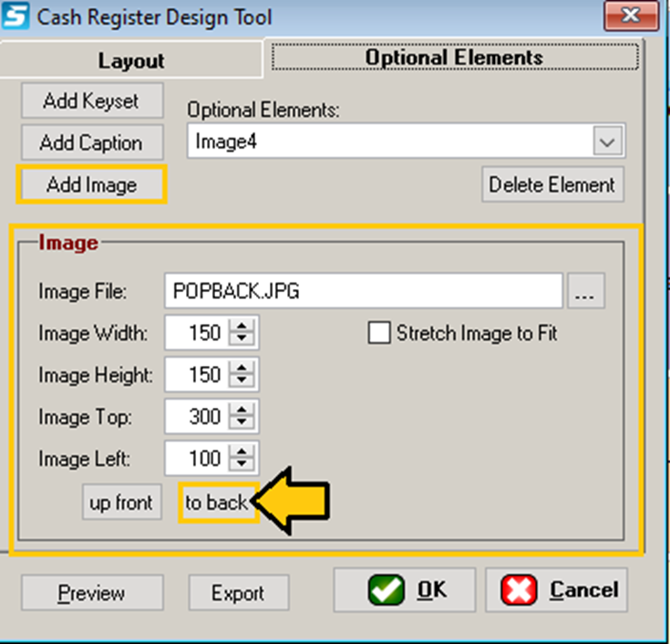Viewport: 670px width, 644px height.
Task: Click the Add Image button
Action: [x=91, y=185]
